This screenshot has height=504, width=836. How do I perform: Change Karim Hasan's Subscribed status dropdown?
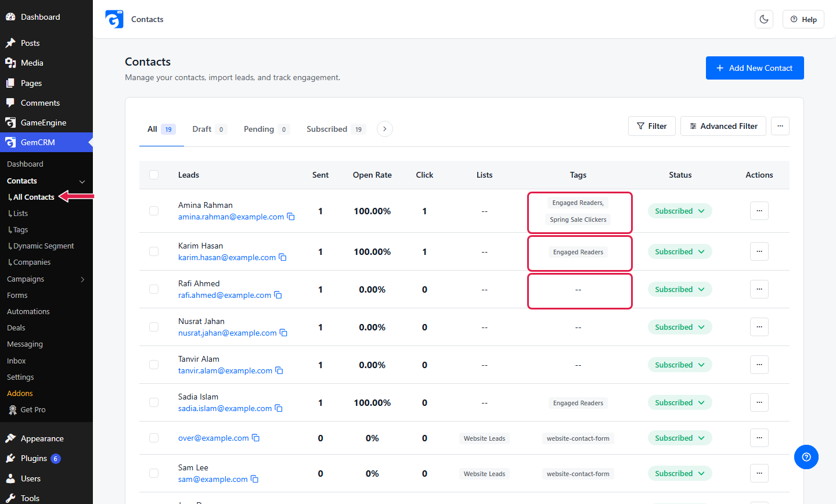680,251
